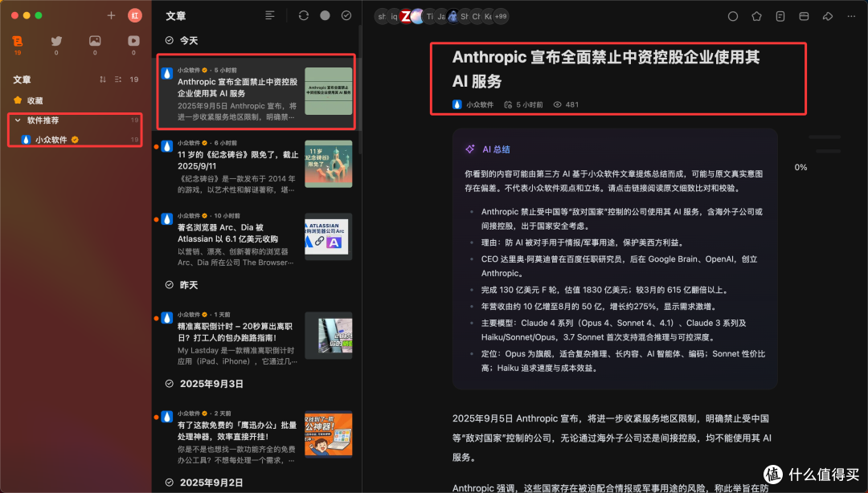
Task: Open the sidebar feed sort options
Action: [x=102, y=79]
